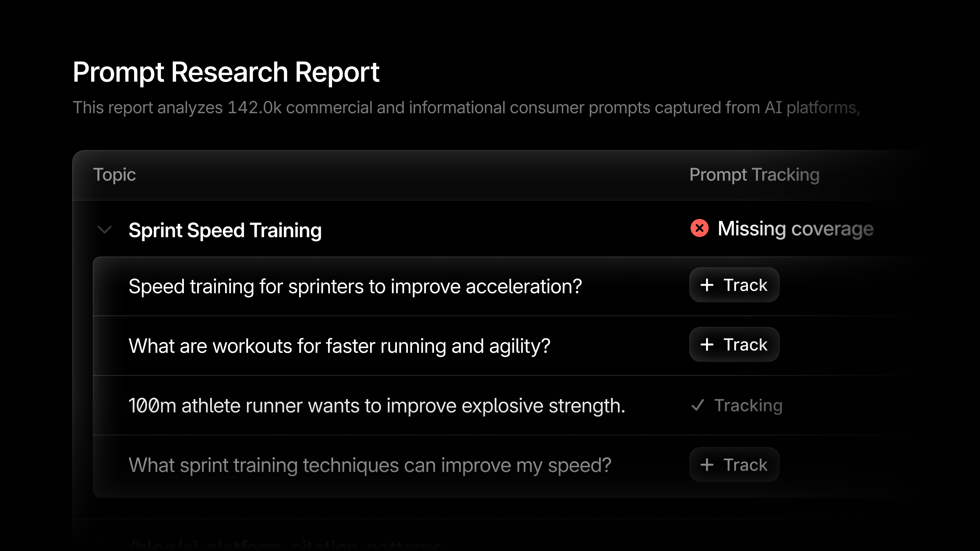Toggle the Tracking checkmark for 100m athlete prompt
This screenshot has width=980, height=551.
point(737,405)
